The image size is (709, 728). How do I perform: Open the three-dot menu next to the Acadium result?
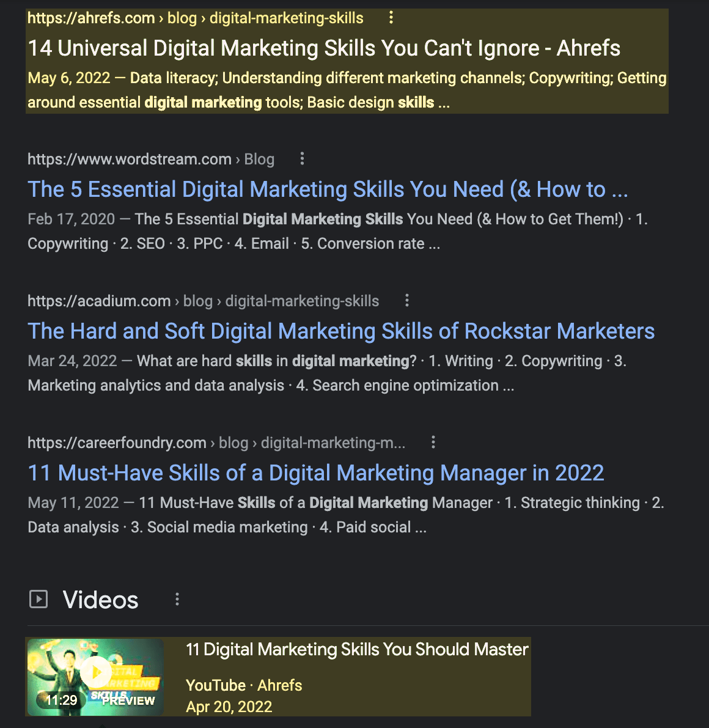coord(407,301)
